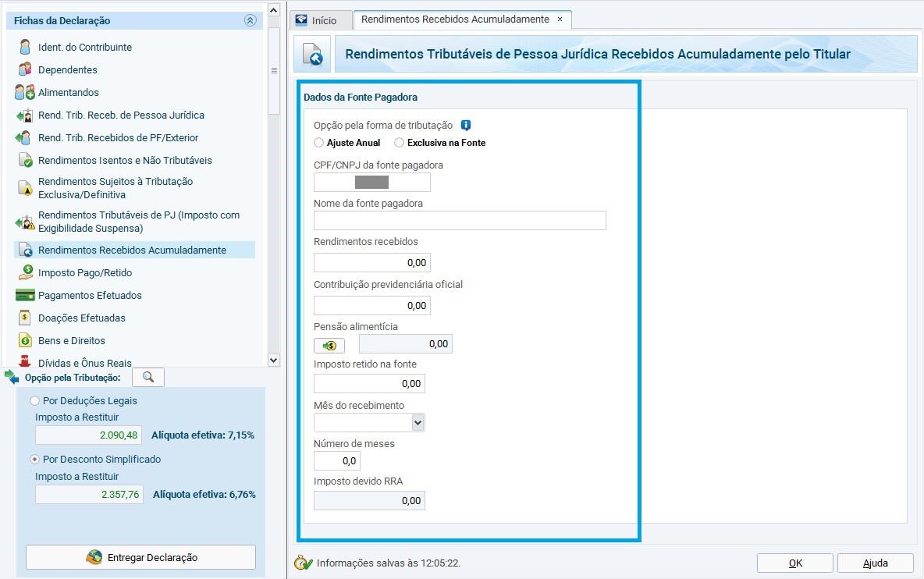Choose the Exclusiva na Fonte option
Screen dimensions: 924x579
coord(400,143)
